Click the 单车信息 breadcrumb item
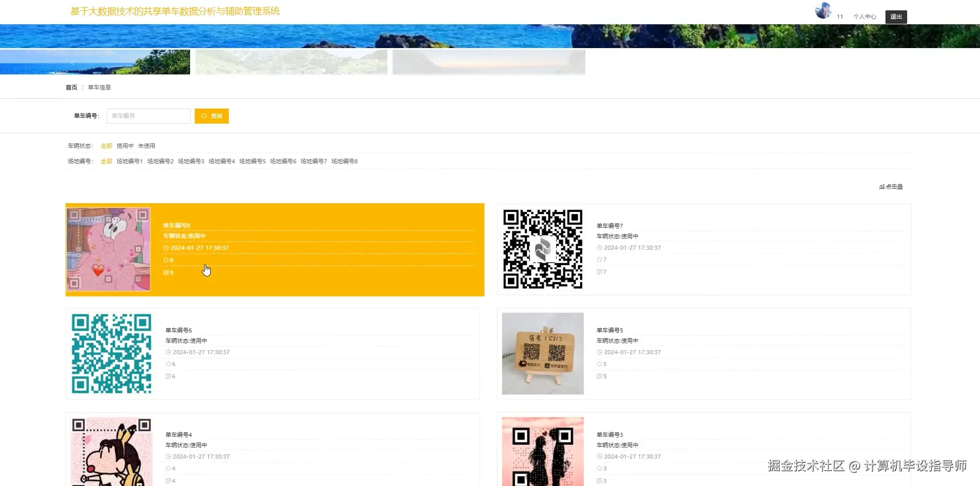The height and width of the screenshot is (486, 980). click(99, 87)
